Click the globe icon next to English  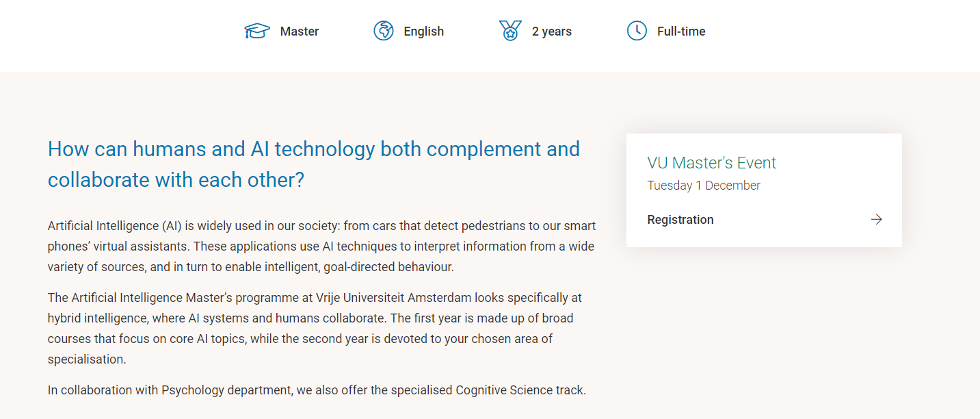pos(384,31)
